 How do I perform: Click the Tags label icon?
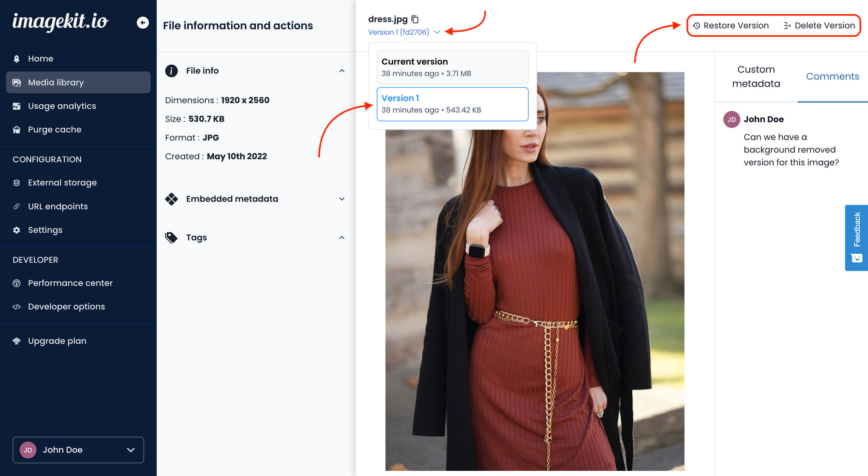coord(171,238)
